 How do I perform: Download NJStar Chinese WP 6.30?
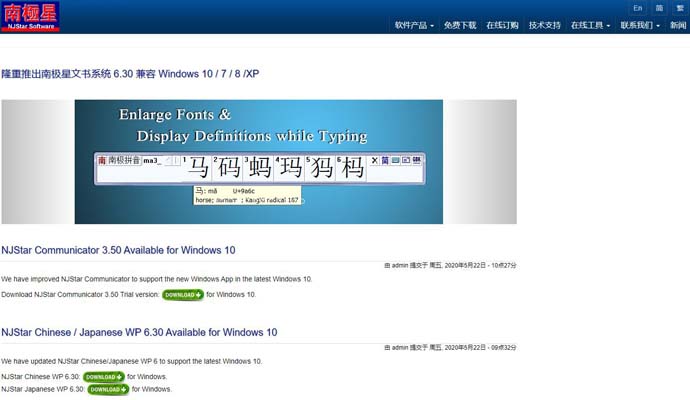pos(104,377)
